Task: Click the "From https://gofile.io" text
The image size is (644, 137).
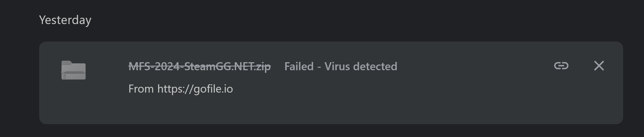Action: [181, 89]
